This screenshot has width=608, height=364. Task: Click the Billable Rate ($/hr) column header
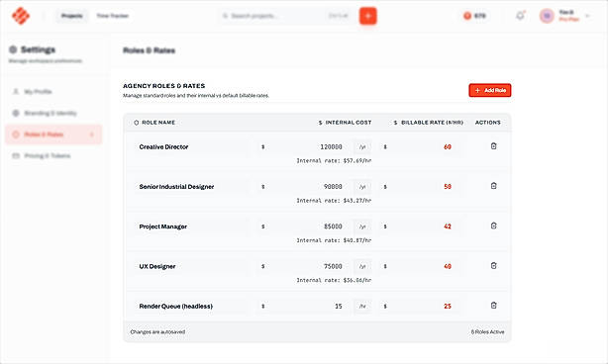[x=428, y=123]
